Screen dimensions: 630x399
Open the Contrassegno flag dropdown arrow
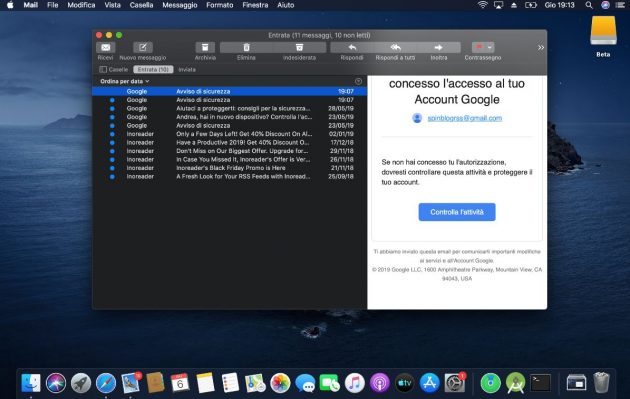coord(490,47)
